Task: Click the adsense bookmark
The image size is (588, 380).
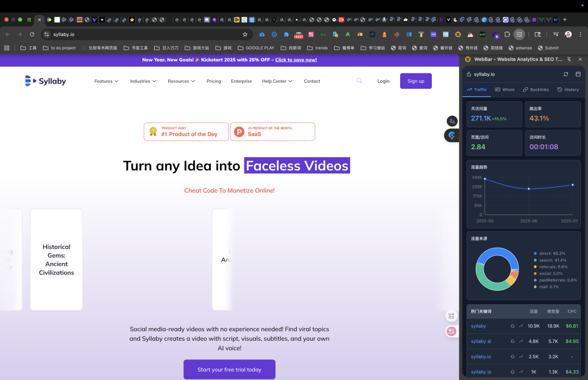Action: pos(520,48)
